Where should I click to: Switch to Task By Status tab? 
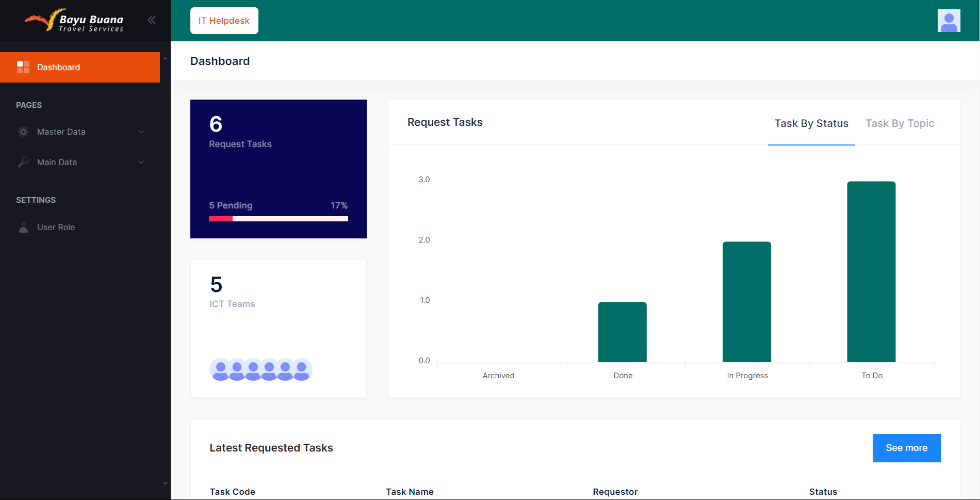tap(811, 123)
